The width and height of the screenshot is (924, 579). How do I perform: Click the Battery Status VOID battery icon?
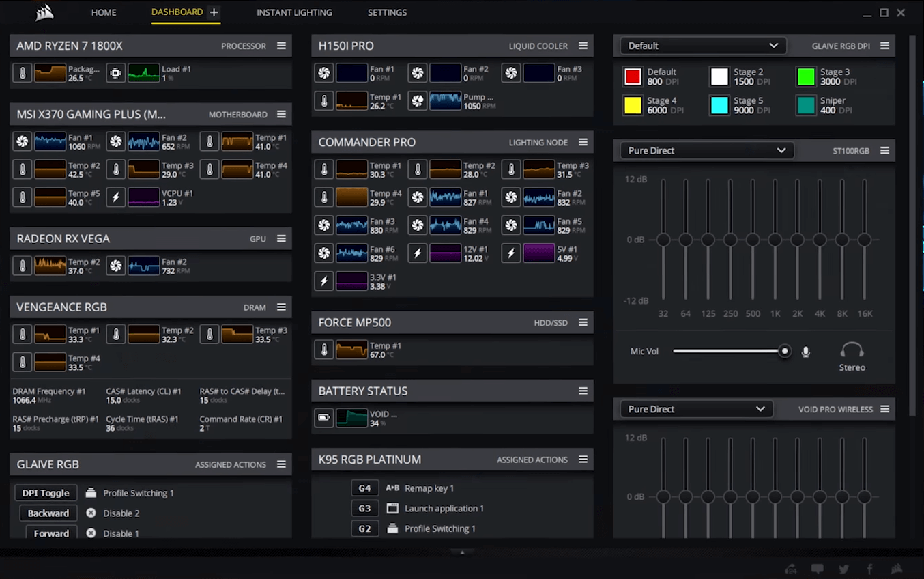pyautogui.click(x=324, y=418)
